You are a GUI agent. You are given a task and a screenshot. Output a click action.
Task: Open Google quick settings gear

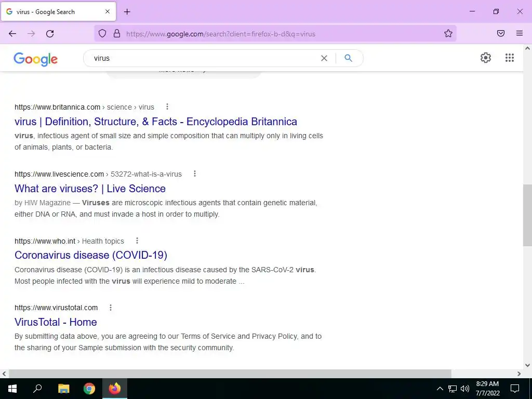click(x=486, y=58)
